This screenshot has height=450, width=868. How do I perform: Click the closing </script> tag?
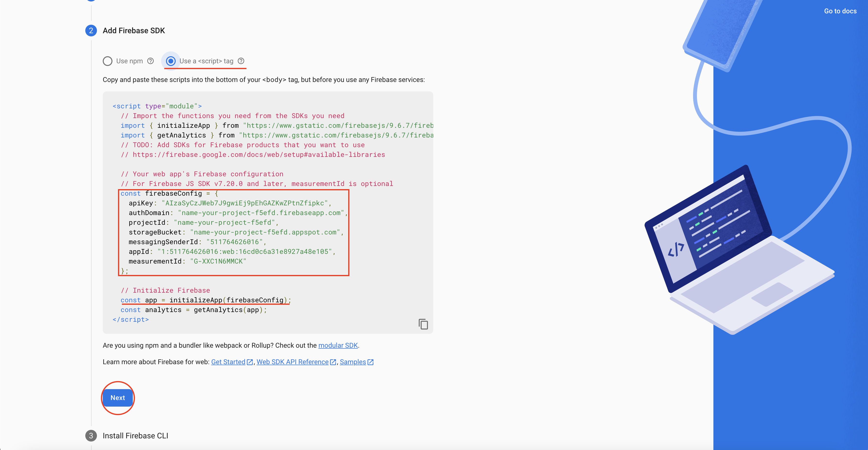click(x=131, y=320)
